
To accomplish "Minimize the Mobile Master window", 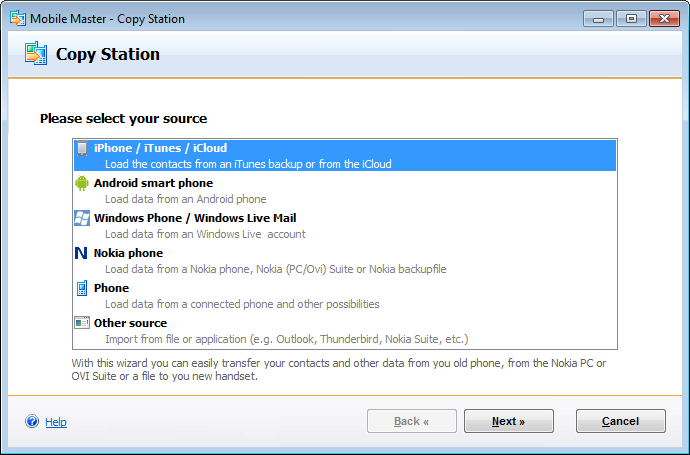I will coord(600,18).
